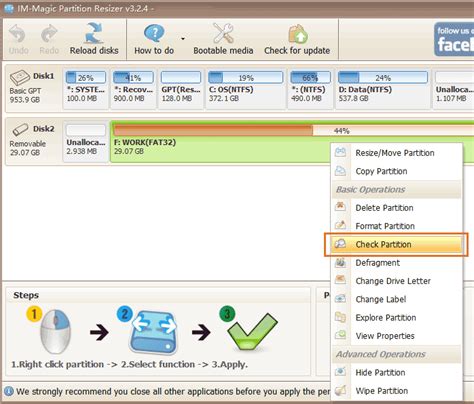The height and width of the screenshot is (404, 474).
Task: Reload disks from the toolbar
Action: pyautogui.click(x=94, y=39)
